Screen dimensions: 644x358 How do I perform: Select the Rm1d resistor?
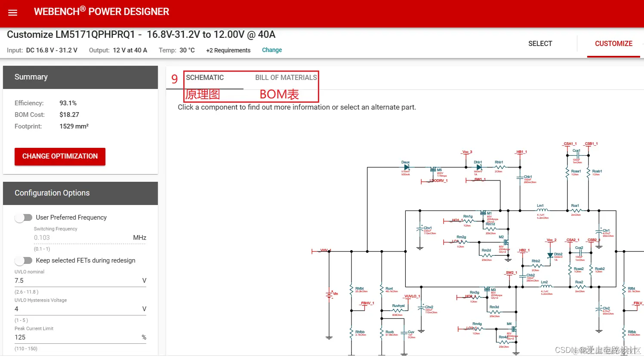tap(490, 229)
